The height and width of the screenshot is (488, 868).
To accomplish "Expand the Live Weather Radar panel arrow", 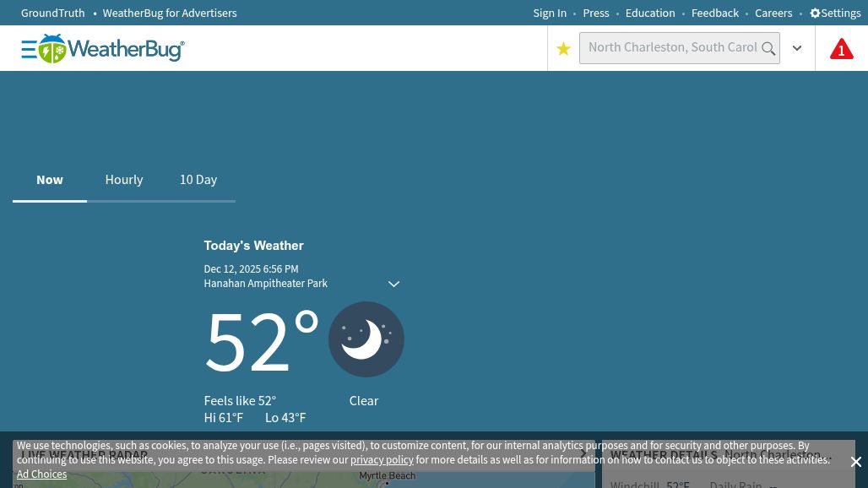I will point(583,454).
